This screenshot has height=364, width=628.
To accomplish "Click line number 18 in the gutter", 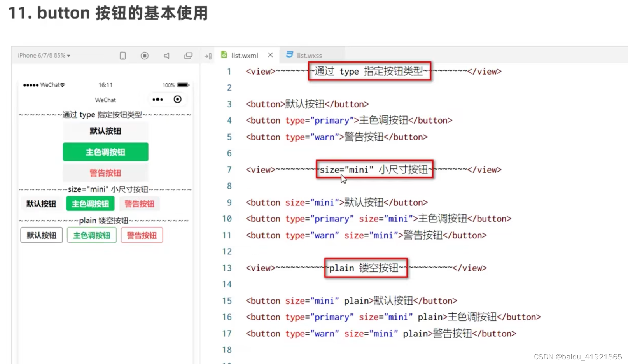I will (227, 350).
